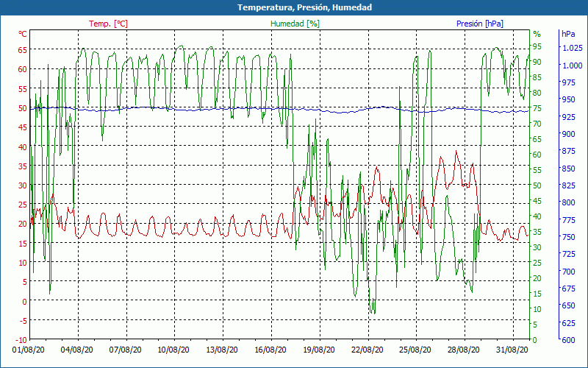588x368 pixels.
Task: Click the '04/08/20' date label
Action: coord(77,350)
